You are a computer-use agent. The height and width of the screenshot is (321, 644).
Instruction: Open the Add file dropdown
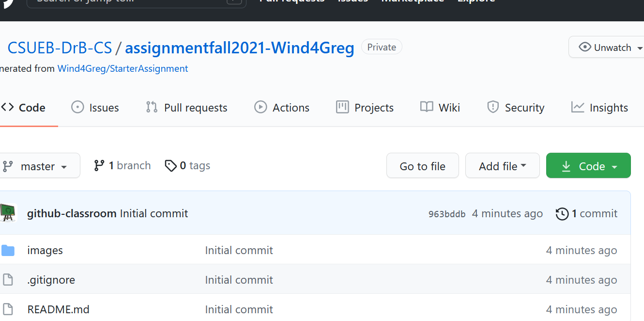[x=502, y=165]
